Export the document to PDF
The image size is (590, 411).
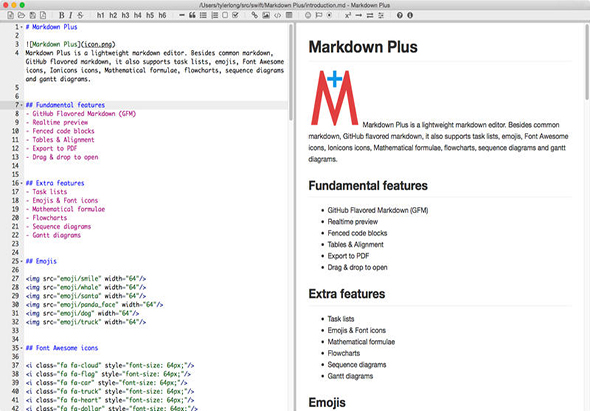point(43,15)
